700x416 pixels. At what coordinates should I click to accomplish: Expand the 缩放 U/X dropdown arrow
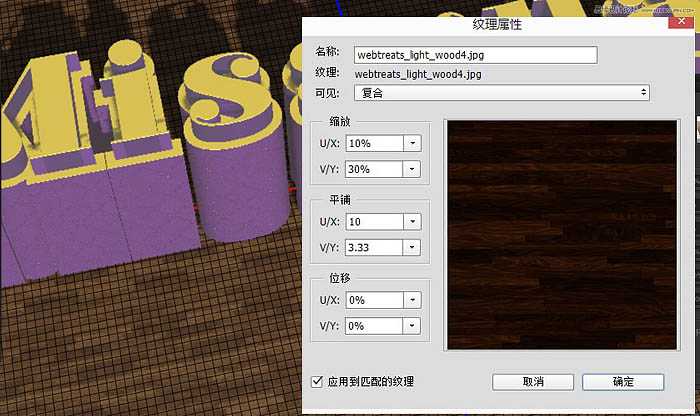click(x=412, y=143)
